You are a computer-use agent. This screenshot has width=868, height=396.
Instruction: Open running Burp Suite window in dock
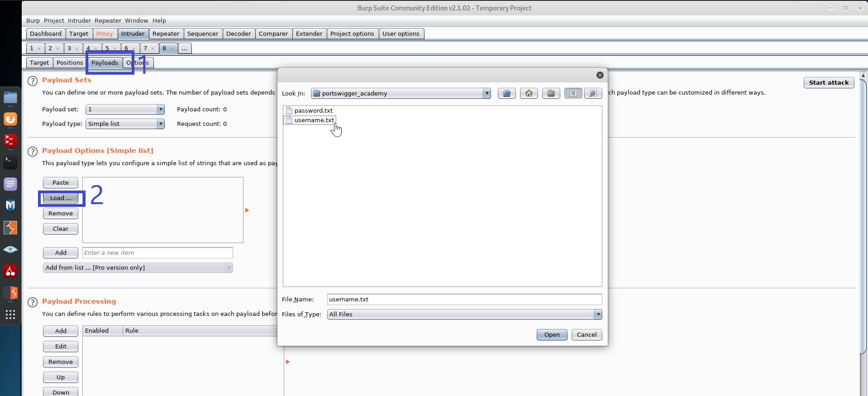(x=10, y=293)
